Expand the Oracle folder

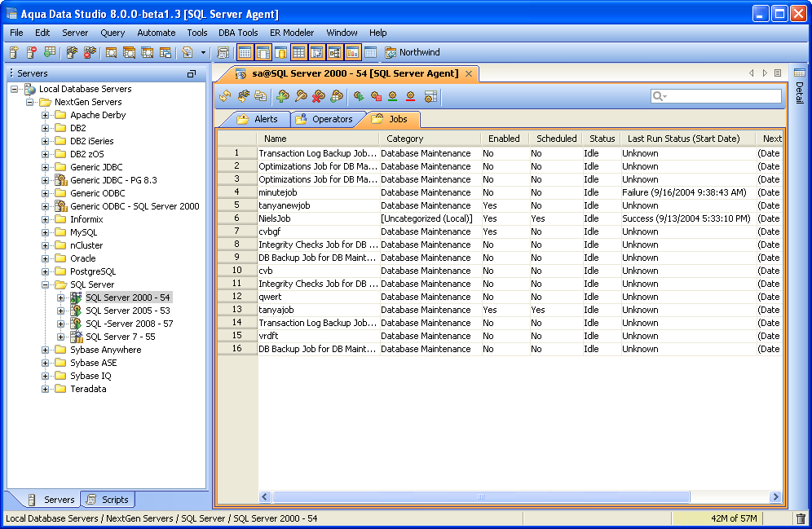click(46, 258)
